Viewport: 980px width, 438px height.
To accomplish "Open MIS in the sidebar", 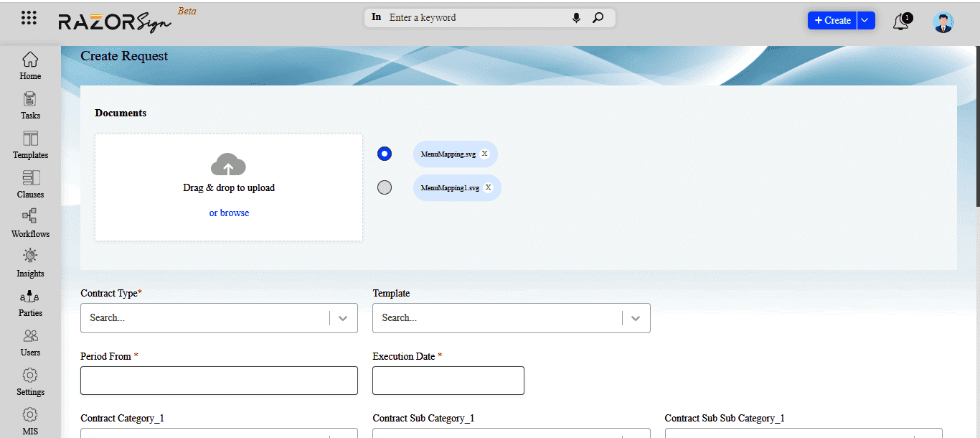I will (x=30, y=421).
